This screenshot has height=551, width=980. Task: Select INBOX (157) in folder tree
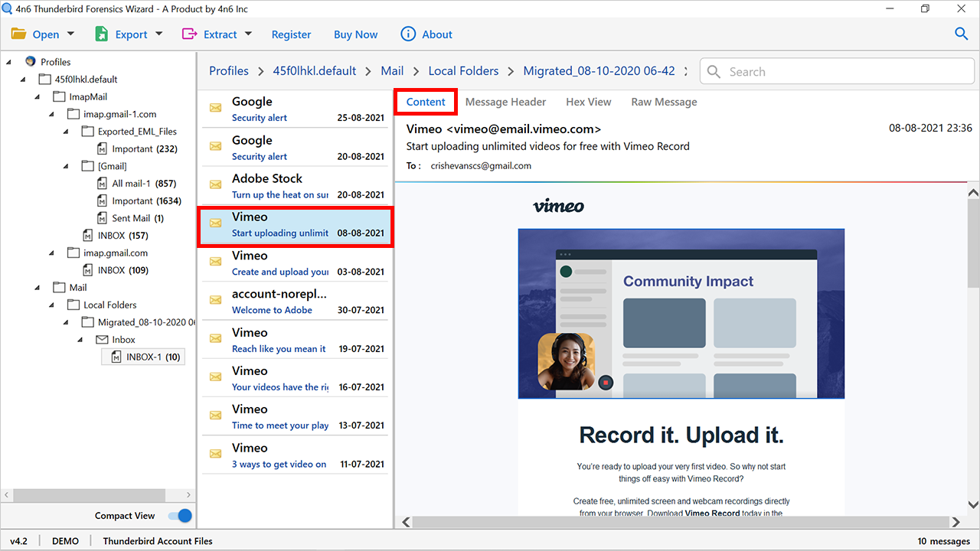(123, 236)
